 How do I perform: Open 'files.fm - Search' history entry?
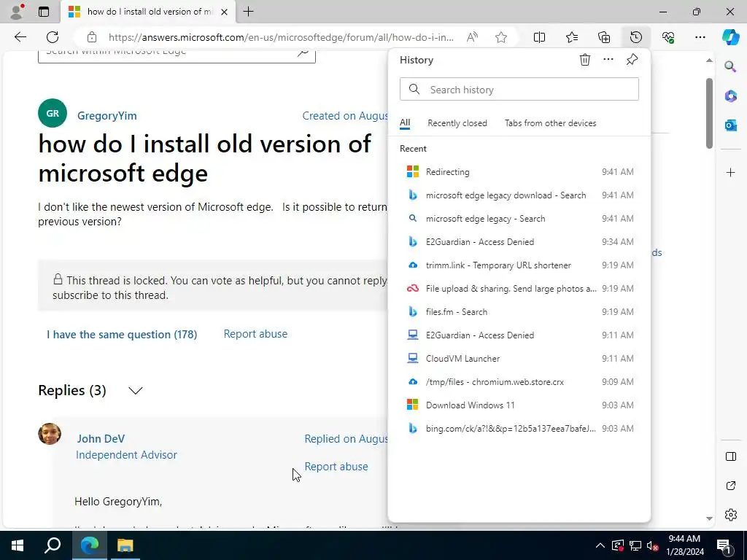(519, 312)
